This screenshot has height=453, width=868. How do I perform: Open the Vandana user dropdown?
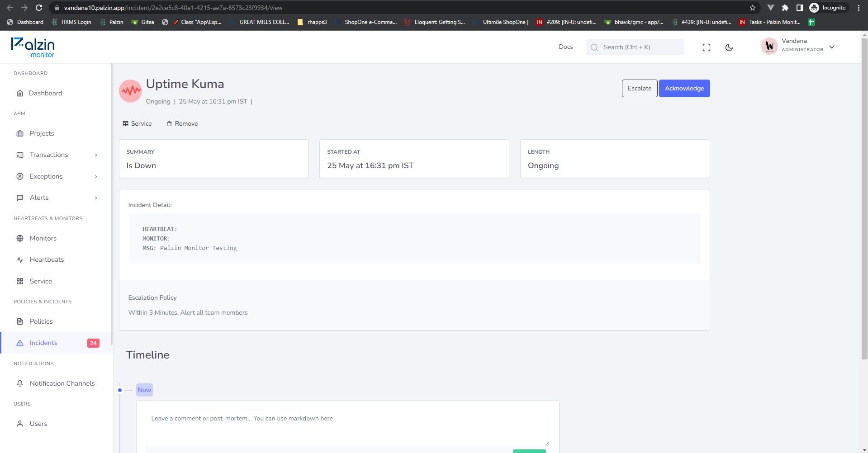tap(798, 46)
